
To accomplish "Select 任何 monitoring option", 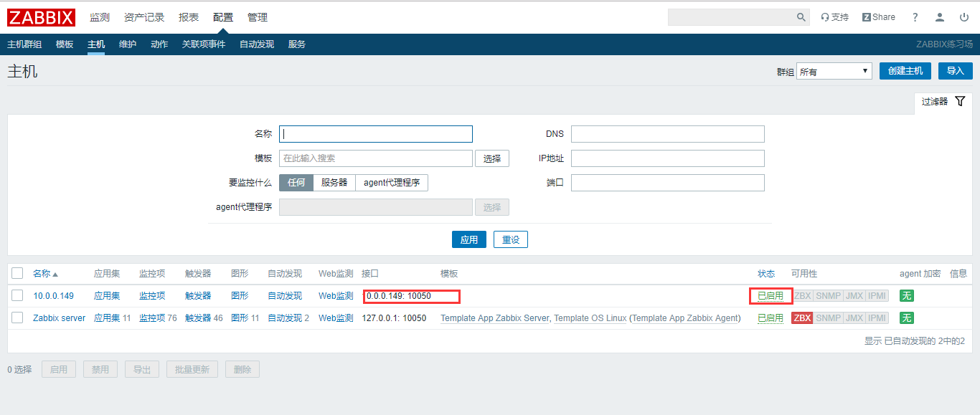I will pyautogui.click(x=296, y=183).
